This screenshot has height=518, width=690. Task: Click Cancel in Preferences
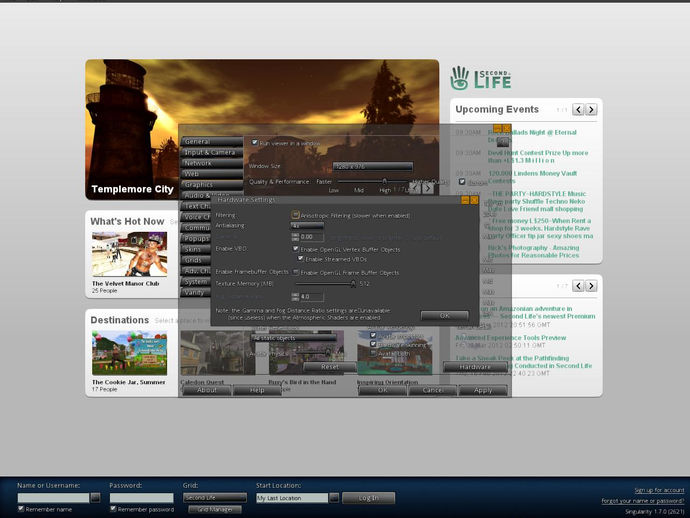(x=433, y=390)
